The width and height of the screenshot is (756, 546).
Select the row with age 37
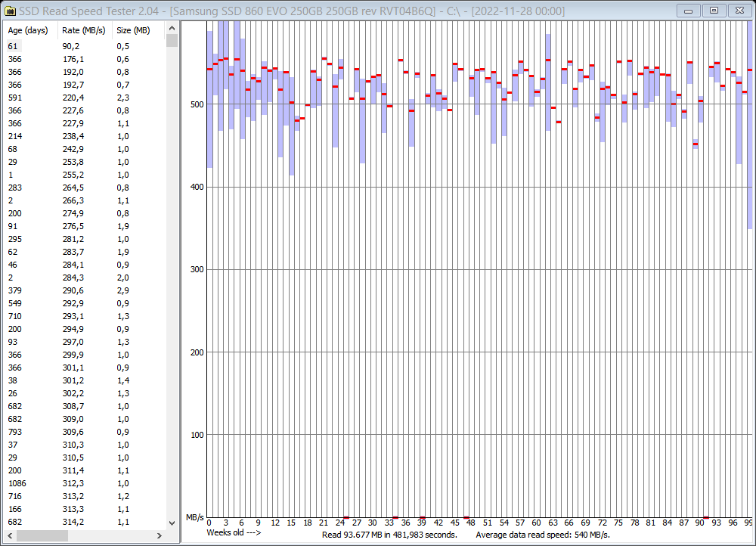click(x=85, y=445)
